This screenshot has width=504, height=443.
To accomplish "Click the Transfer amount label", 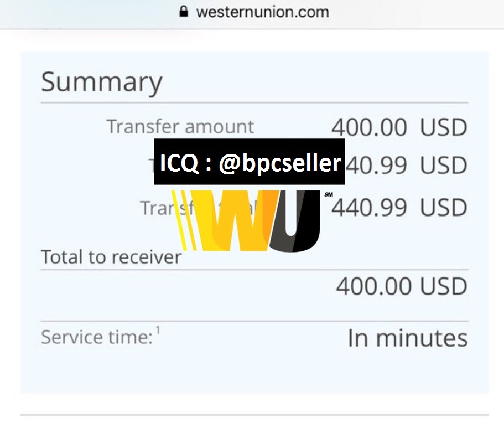I will coord(180,126).
